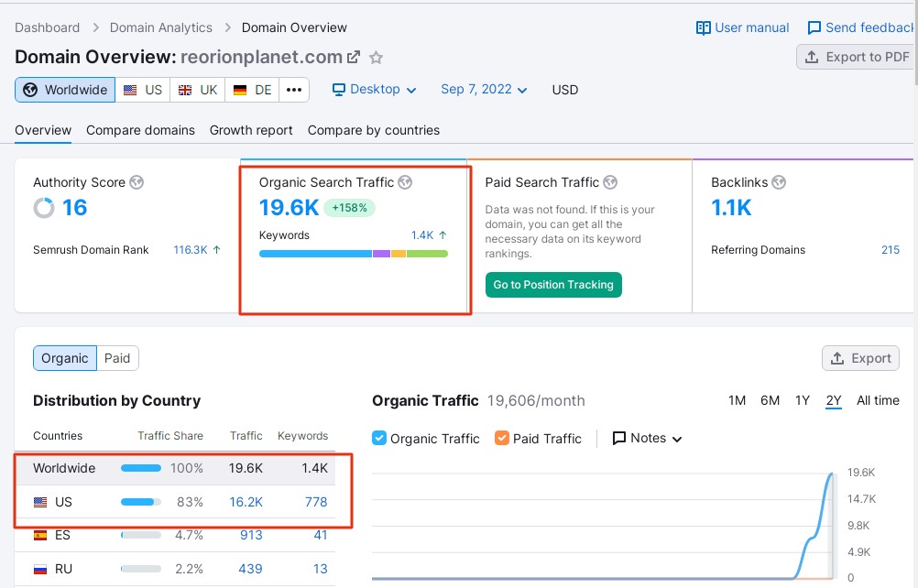Select UK database
Image resolution: width=918 pixels, height=588 pixels.
pos(197,90)
